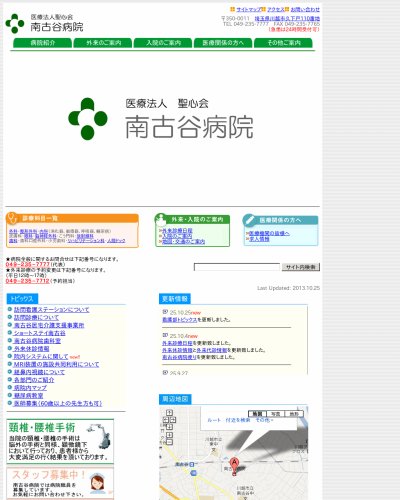Open the その他ご案内 navigation tab
400x500 pixels.
point(283,43)
